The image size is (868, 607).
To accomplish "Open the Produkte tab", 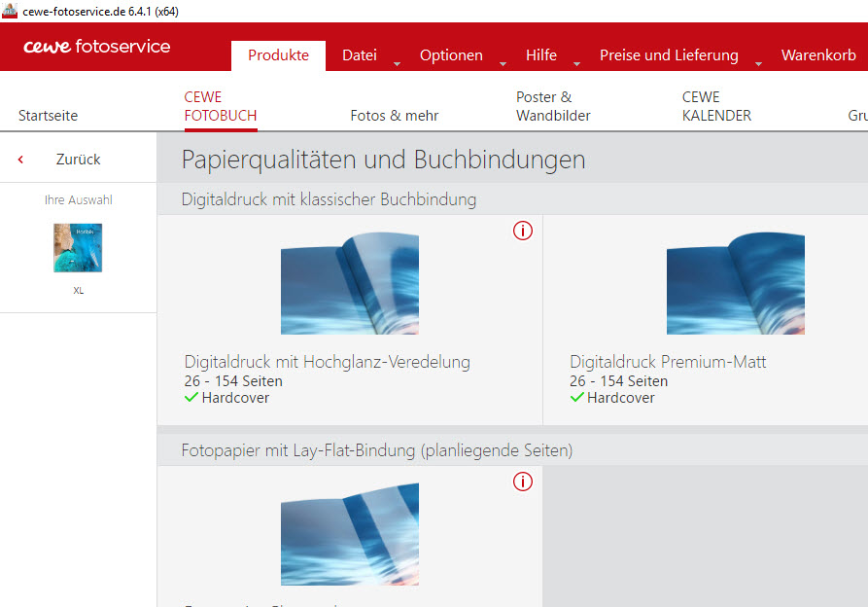I will tap(278, 55).
